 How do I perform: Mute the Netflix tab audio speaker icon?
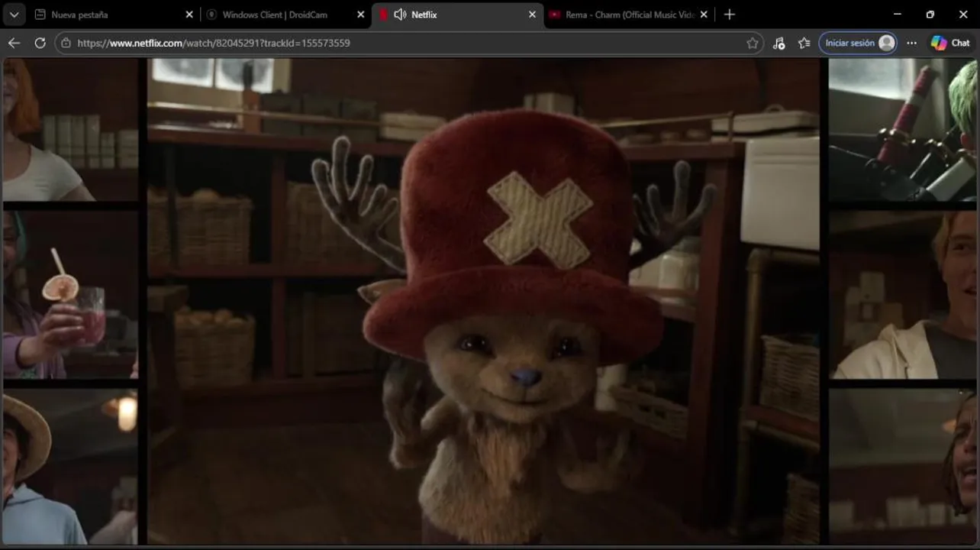(x=400, y=15)
